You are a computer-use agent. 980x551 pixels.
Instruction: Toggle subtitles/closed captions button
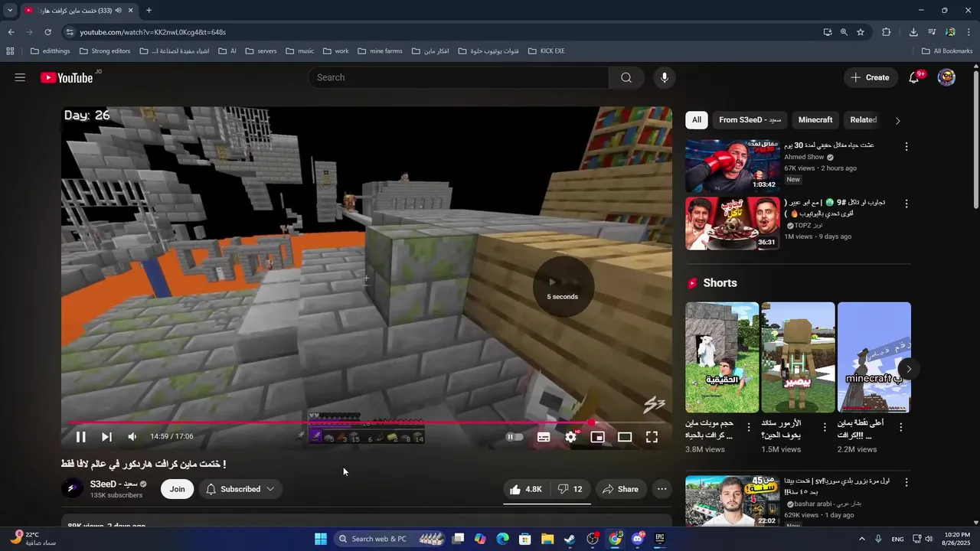pyautogui.click(x=544, y=437)
